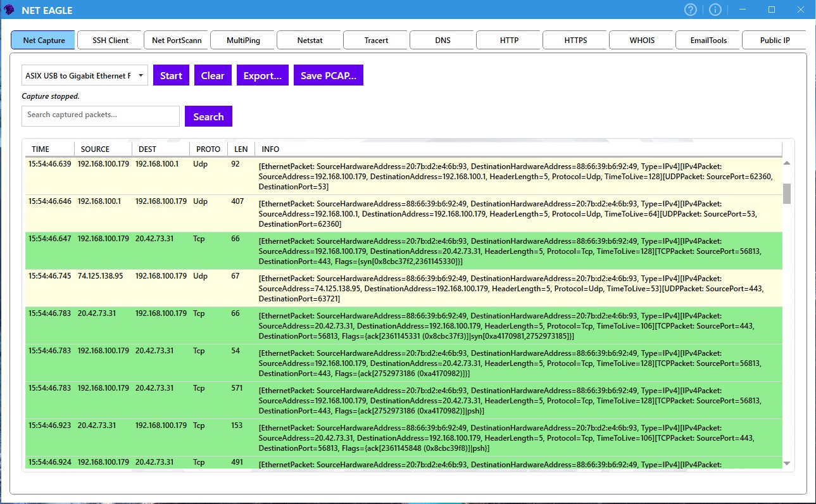The width and height of the screenshot is (816, 504).
Task: Click the Net Eagle app logo
Action: (9, 10)
